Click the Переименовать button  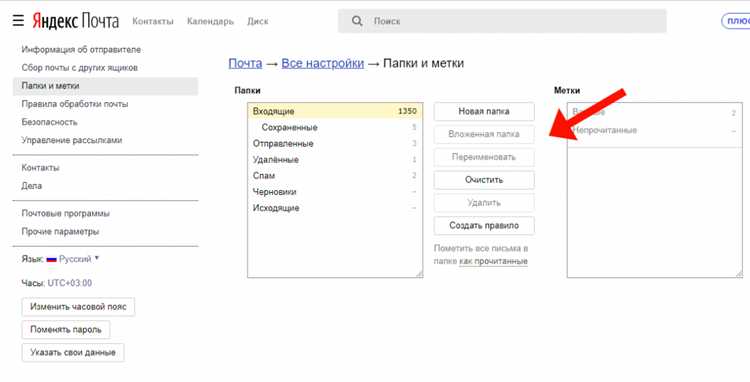point(484,157)
